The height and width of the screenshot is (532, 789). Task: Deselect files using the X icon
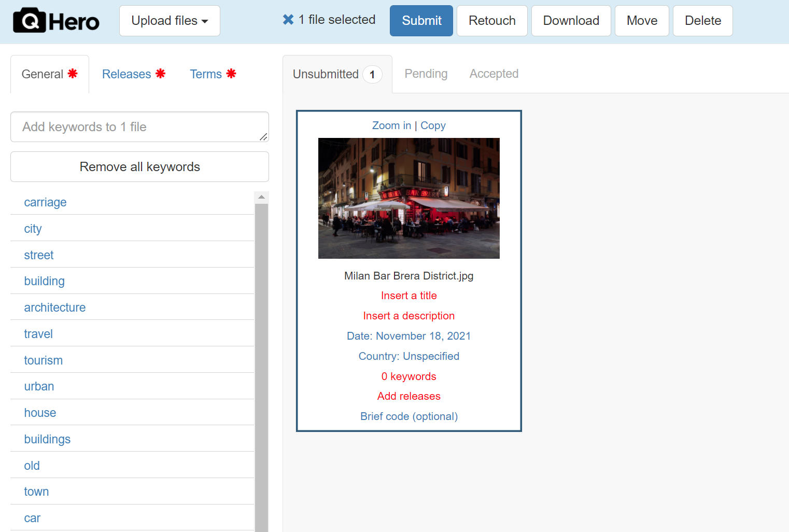tap(288, 19)
